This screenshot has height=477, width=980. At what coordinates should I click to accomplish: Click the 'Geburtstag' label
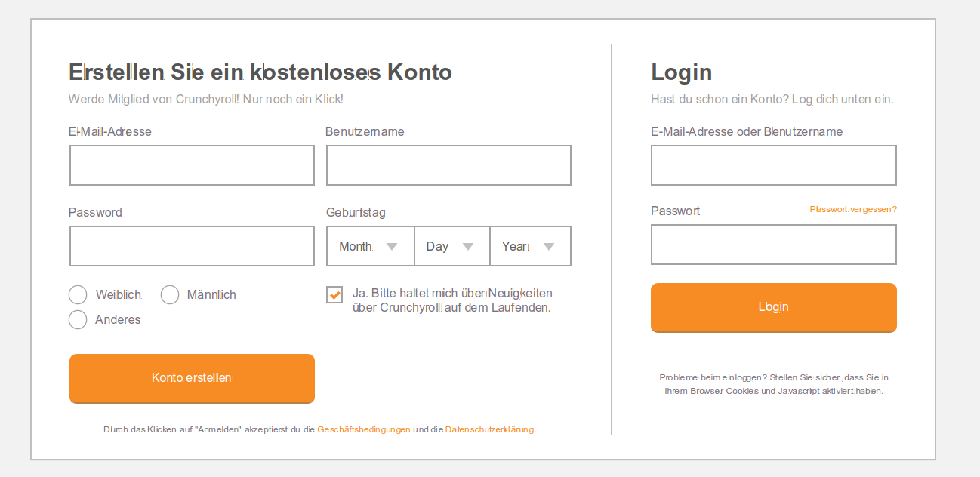(356, 213)
